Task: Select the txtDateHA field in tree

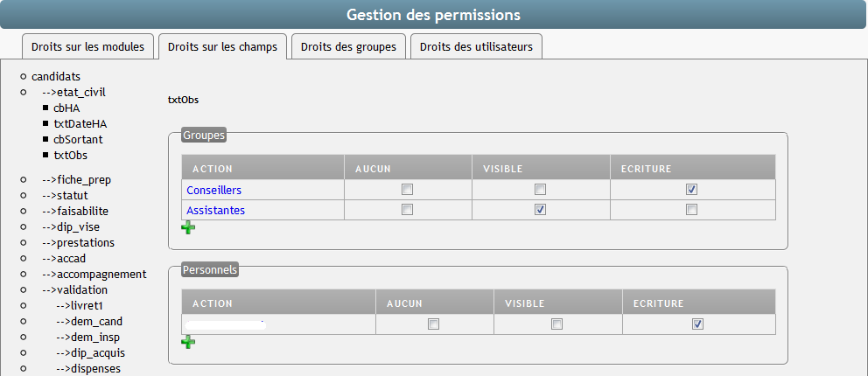Action: tap(80, 123)
